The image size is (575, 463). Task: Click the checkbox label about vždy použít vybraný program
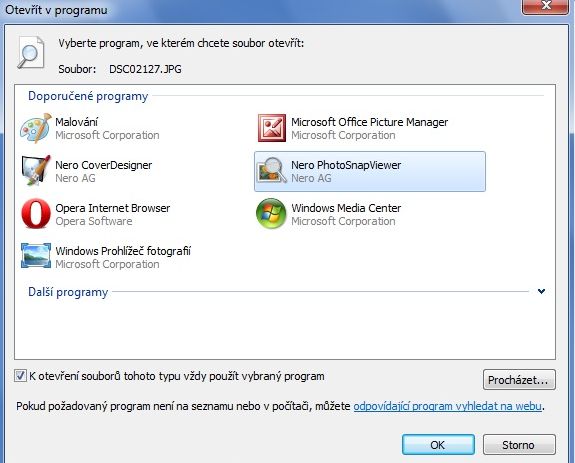(177, 376)
